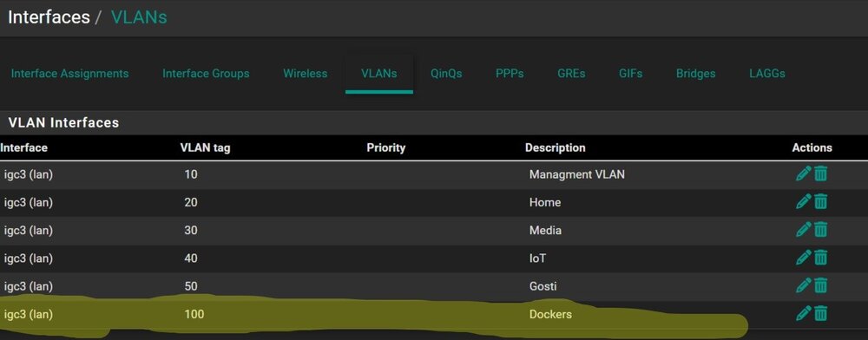This screenshot has width=868, height=340.
Task: Go to the QinQs tab
Action: tap(446, 74)
